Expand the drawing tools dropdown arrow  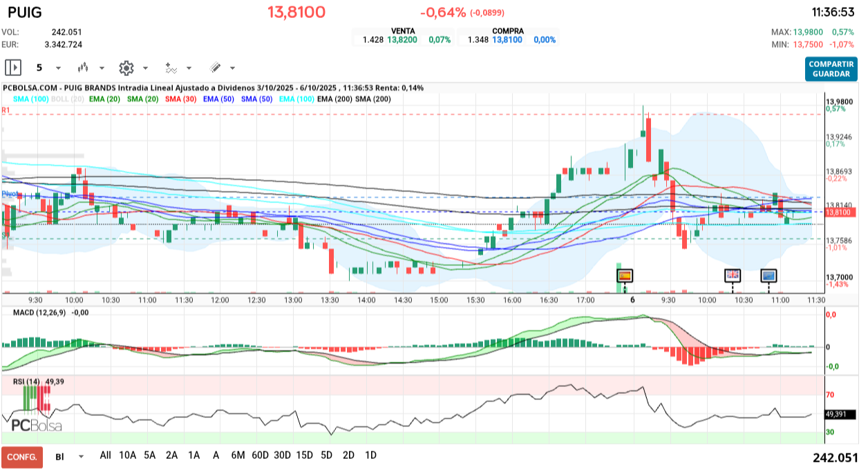point(232,68)
